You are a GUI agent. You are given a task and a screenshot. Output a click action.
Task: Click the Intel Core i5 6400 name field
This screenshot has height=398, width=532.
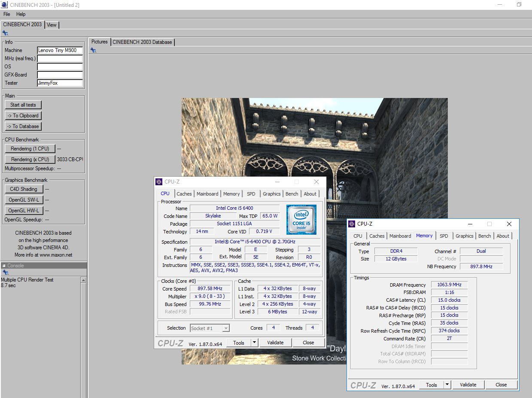point(235,208)
